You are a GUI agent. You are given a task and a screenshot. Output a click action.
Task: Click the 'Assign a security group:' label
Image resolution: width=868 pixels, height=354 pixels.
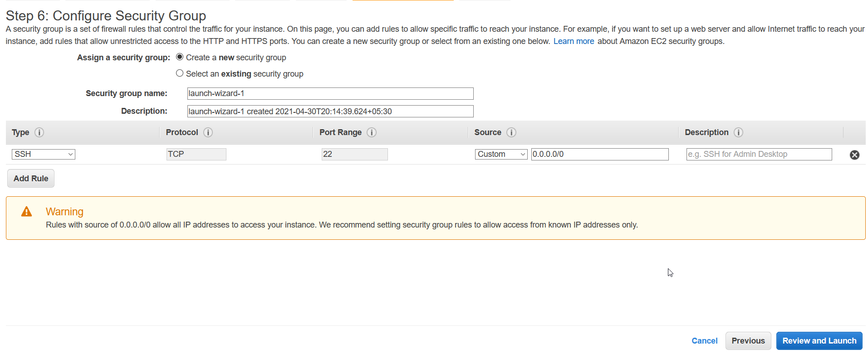(x=123, y=58)
